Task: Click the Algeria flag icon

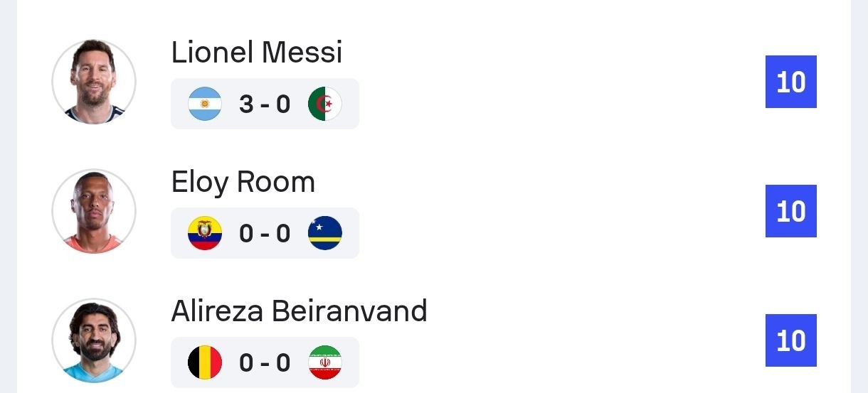Action: coord(325,104)
